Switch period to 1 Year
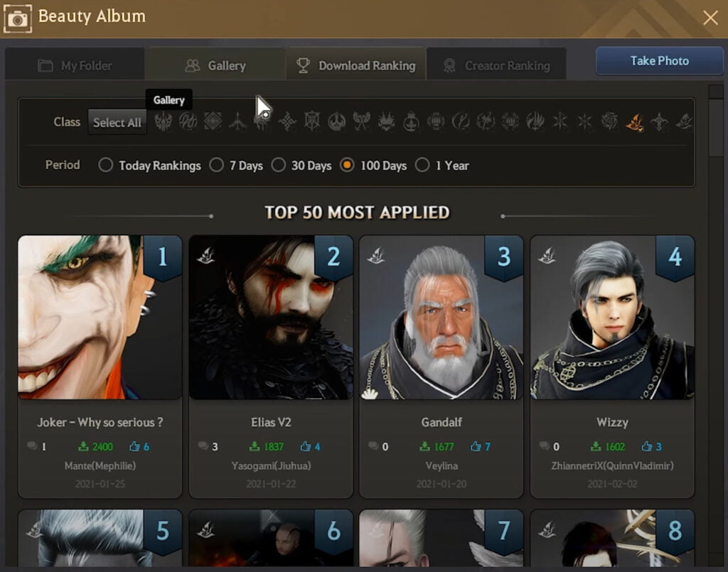The width and height of the screenshot is (728, 572). click(422, 165)
